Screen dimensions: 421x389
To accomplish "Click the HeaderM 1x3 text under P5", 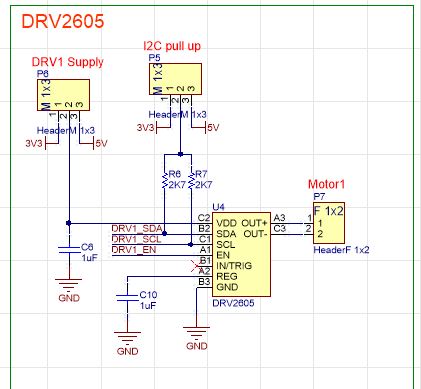I will coord(177,115).
